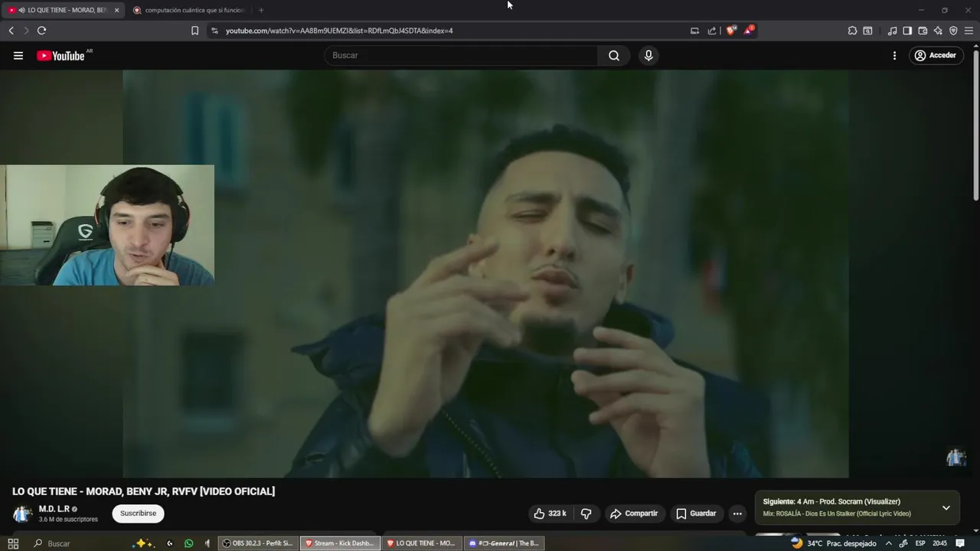The height and width of the screenshot is (551, 980).
Task: Click the channel watermark in video corner
Action: 956,458
